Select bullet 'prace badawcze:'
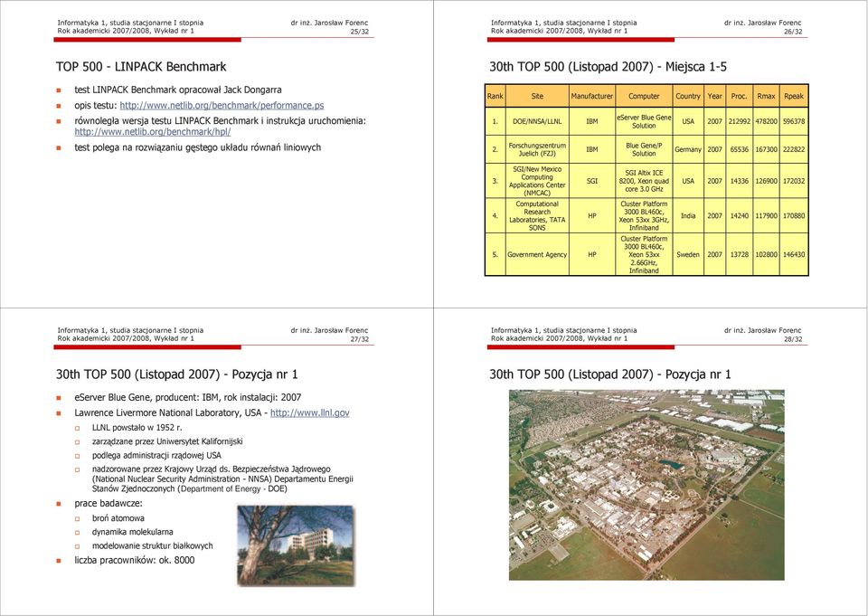This screenshot has height=616, width=868. (108, 504)
